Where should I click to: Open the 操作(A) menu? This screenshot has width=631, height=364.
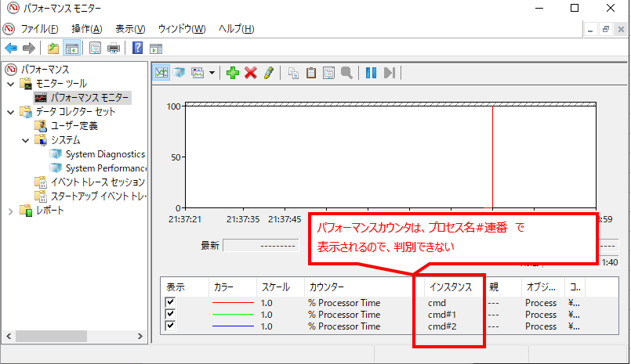point(87,29)
